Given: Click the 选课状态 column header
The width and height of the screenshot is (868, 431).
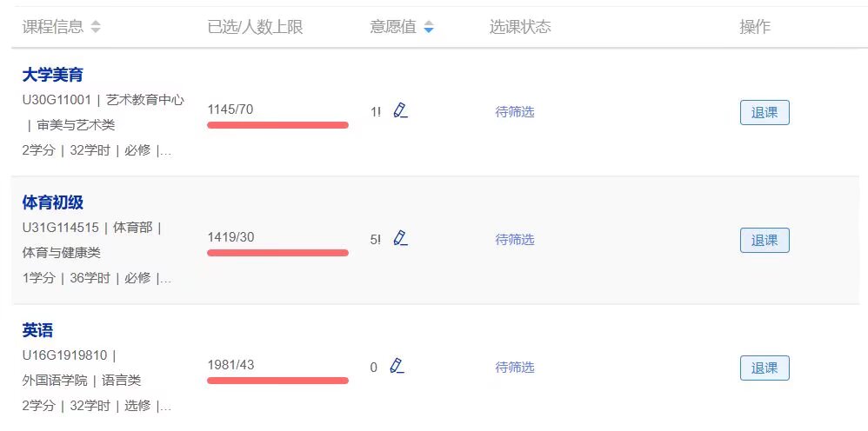Looking at the screenshot, I should (x=520, y=27).
